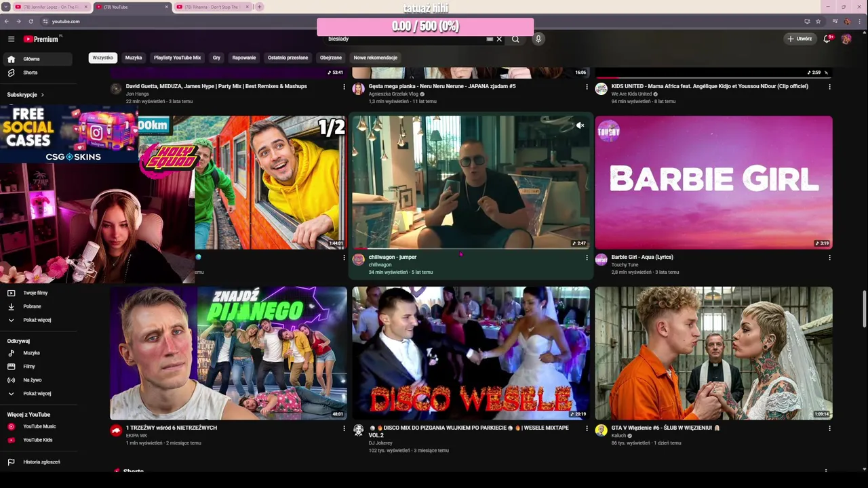The image size is (868, 488).
Task: Open the YouTube hamburger guide menu
Action: [x=11, y=39]
